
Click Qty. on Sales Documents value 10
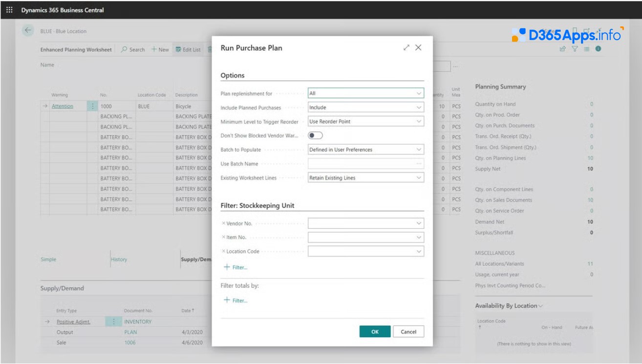pyautogui.click(x=590, y=200)
